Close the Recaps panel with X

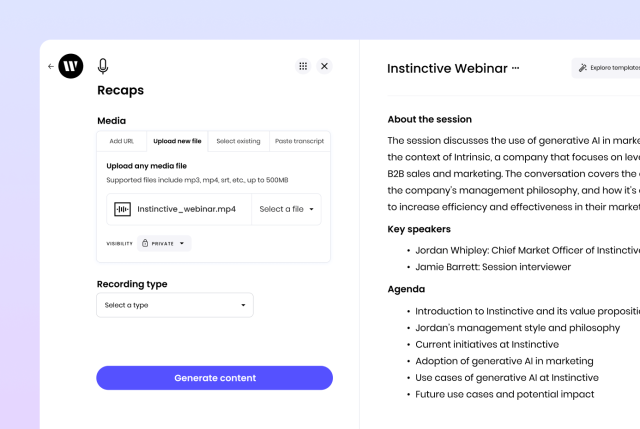click(x=324, y=66)
